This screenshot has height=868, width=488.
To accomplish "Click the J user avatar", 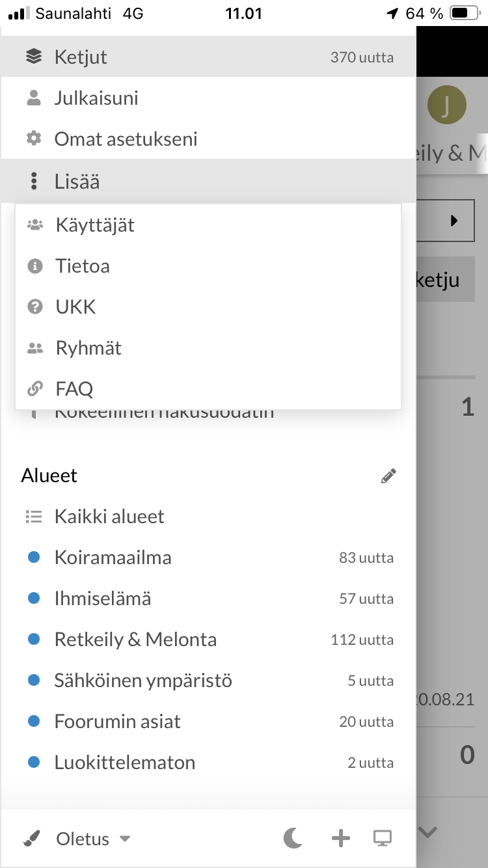I will [446, 105].
